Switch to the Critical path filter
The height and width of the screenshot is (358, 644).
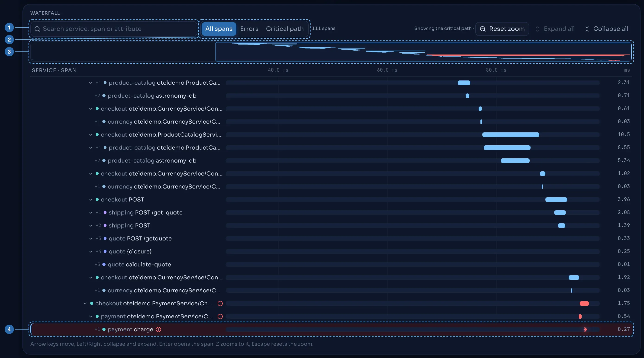click(x=285, y=29)
